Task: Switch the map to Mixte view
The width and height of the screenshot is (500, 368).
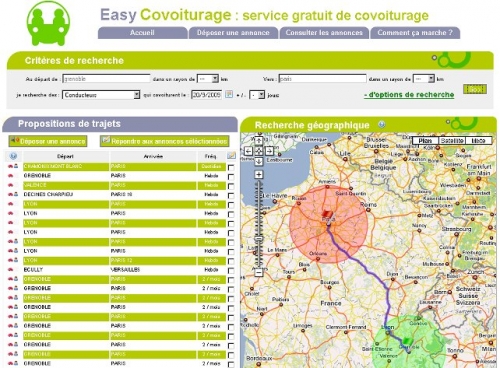Action: pyautogui.click(x=478, y=141)
